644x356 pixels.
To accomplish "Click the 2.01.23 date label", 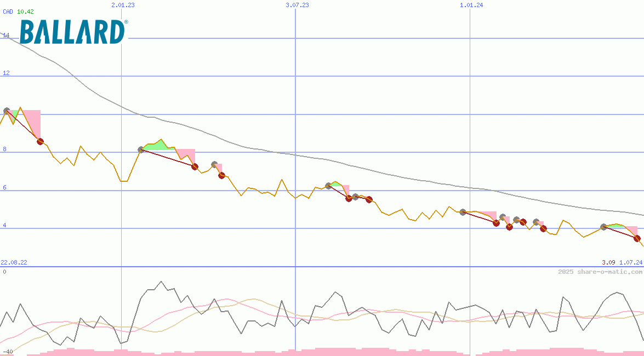I will pos(123,5).
